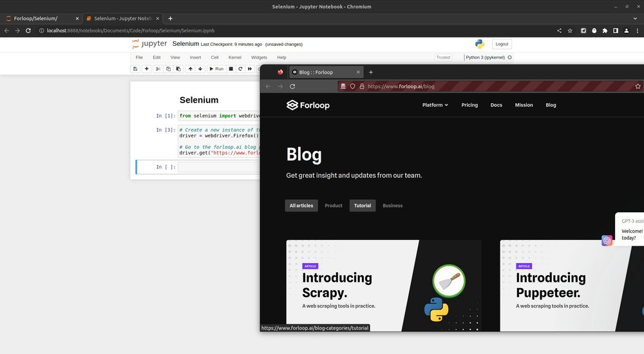644x354 pixels.
Task: Open Chromium extensions puzzle icon
Action: (x=605, y=30)
